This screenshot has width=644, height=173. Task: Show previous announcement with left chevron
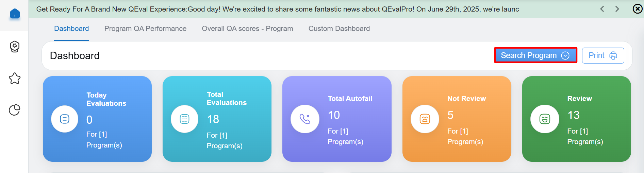[x=602, y=9]
